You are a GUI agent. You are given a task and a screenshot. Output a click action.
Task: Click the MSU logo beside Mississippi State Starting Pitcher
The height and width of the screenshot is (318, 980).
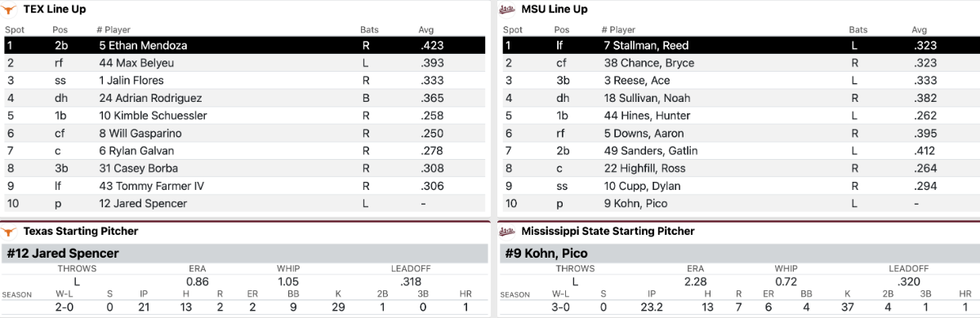(x=506, y=231)
